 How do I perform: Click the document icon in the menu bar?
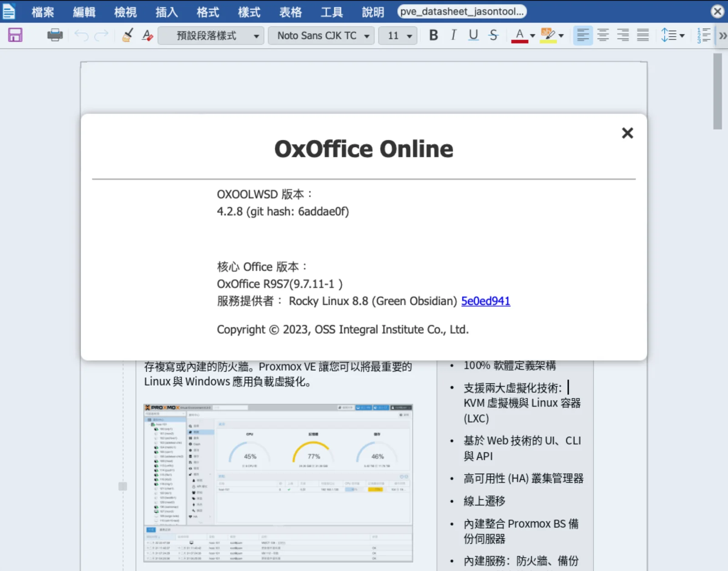(x=9, y=11)
